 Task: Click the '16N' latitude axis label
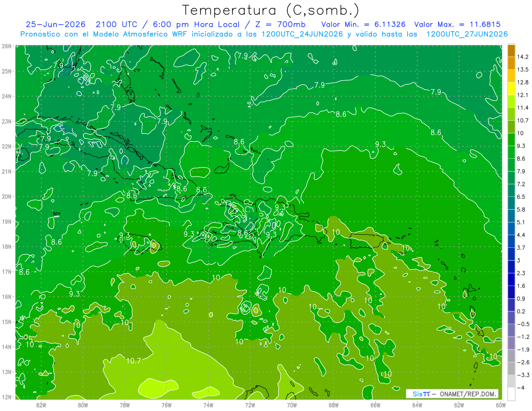pos(6,297)
